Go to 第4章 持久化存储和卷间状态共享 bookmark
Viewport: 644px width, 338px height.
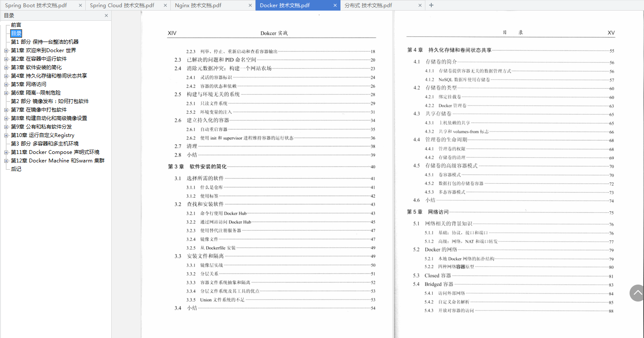(x=49, y=76)
